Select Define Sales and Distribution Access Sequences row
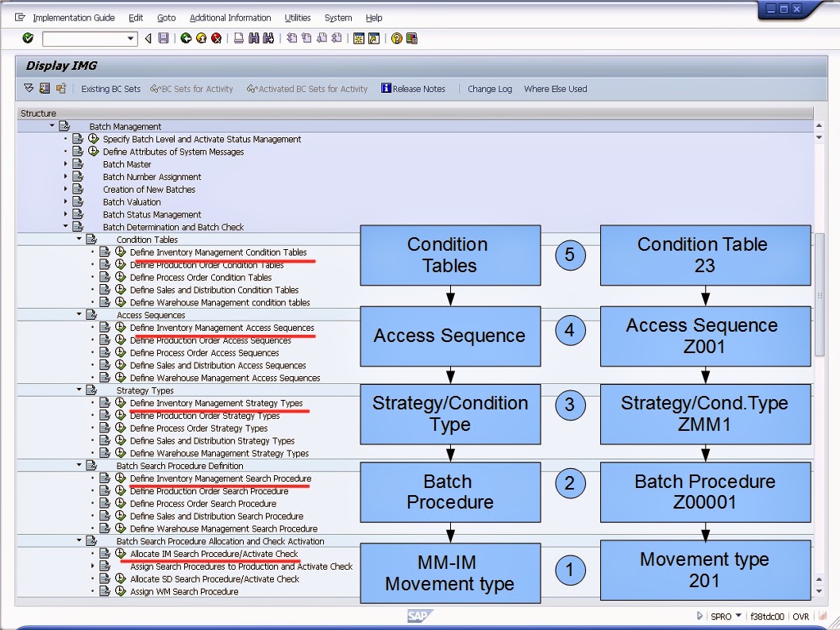Screen dimensions: 840x630 (218, 365)
